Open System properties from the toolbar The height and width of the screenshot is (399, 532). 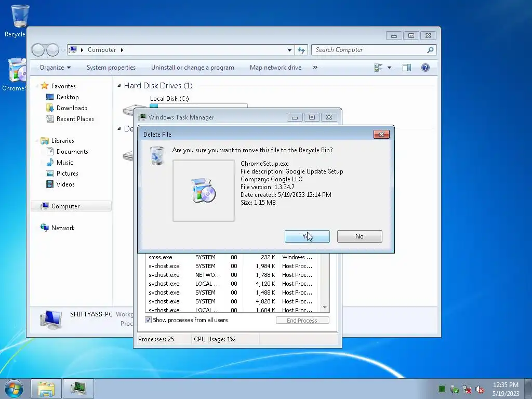pos(111,68)
